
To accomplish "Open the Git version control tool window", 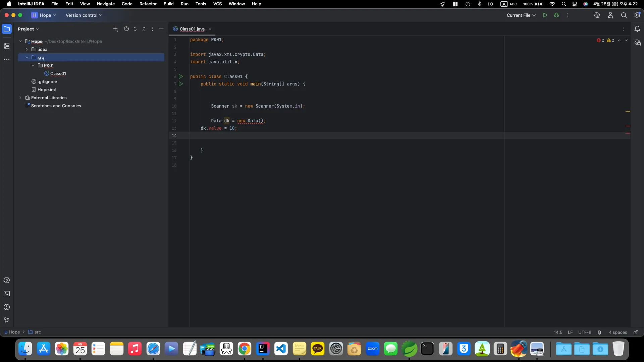I will pyautogui.click(x=7, y=320).
